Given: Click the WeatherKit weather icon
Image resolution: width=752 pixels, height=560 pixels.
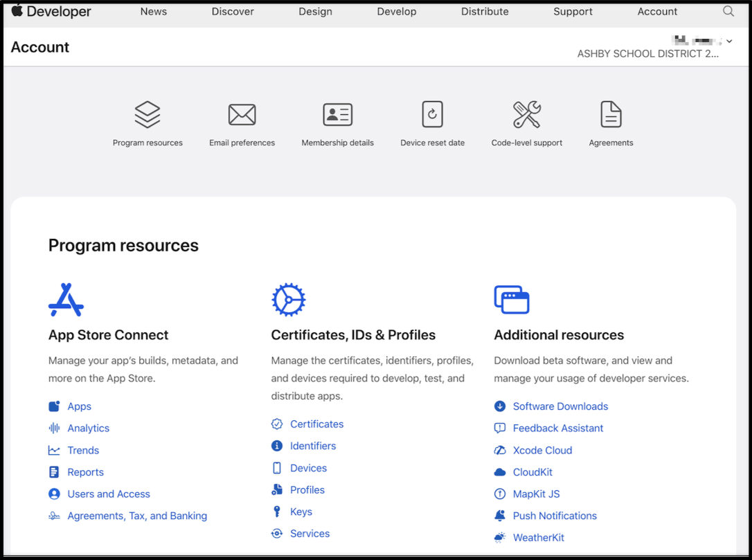Looking at the screenshot, I should pos(500,537).
